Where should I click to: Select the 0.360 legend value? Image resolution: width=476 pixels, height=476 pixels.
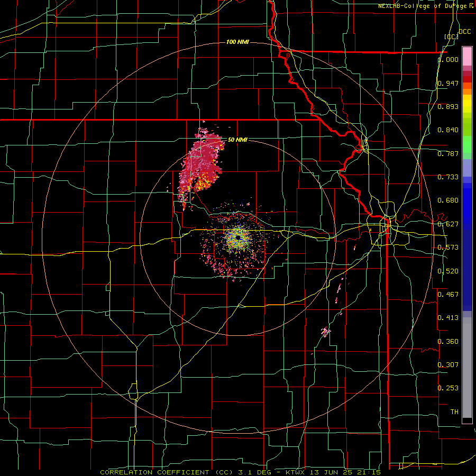(448, 342)
